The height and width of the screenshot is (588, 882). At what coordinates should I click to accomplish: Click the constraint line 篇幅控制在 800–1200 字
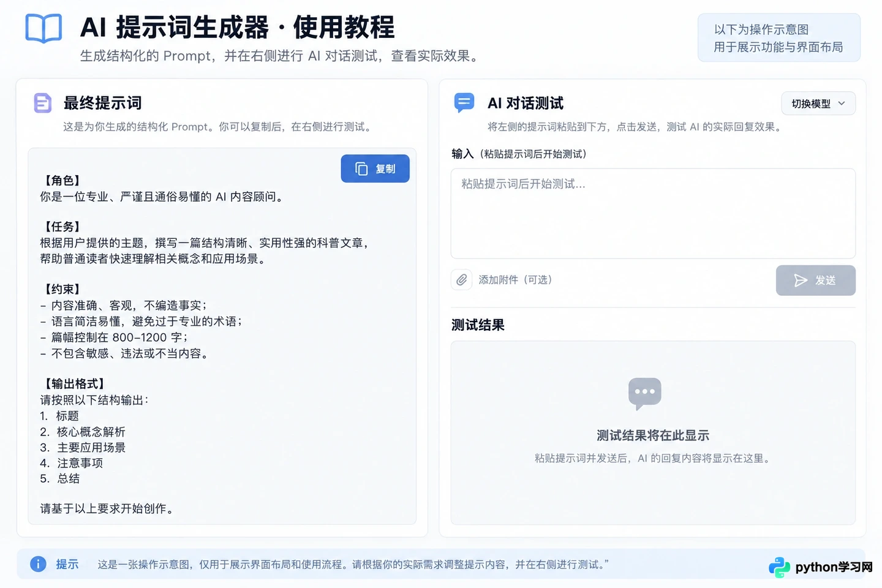point(114,337)
